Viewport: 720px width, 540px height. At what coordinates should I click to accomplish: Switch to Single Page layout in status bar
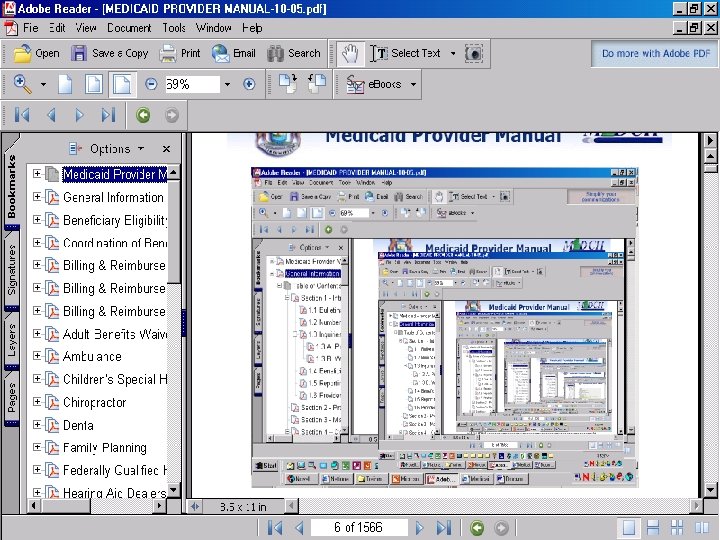628,528
